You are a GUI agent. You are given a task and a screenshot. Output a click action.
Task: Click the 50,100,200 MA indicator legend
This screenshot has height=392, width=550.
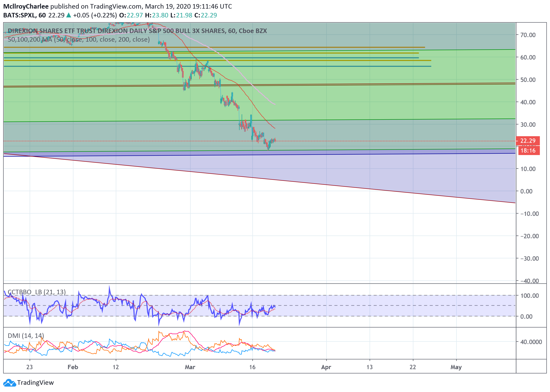(79, 39)
